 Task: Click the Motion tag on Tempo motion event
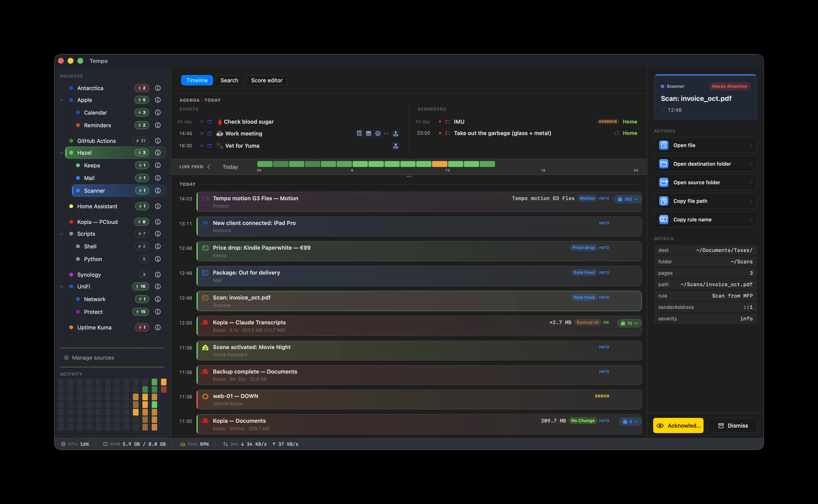587,198
